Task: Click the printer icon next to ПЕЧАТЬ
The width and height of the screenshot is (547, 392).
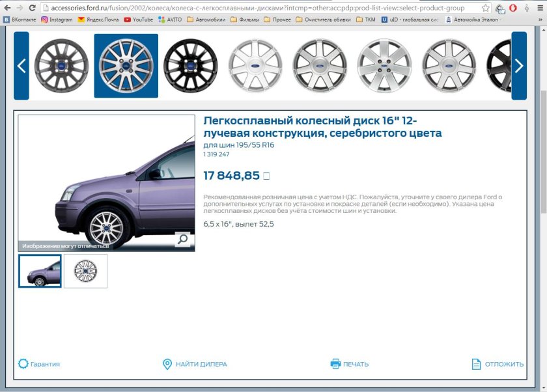Action: coord(336,364)
